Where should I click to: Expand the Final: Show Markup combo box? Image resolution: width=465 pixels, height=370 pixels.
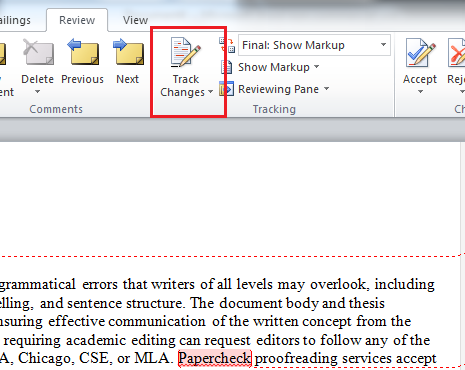point(314,45)
